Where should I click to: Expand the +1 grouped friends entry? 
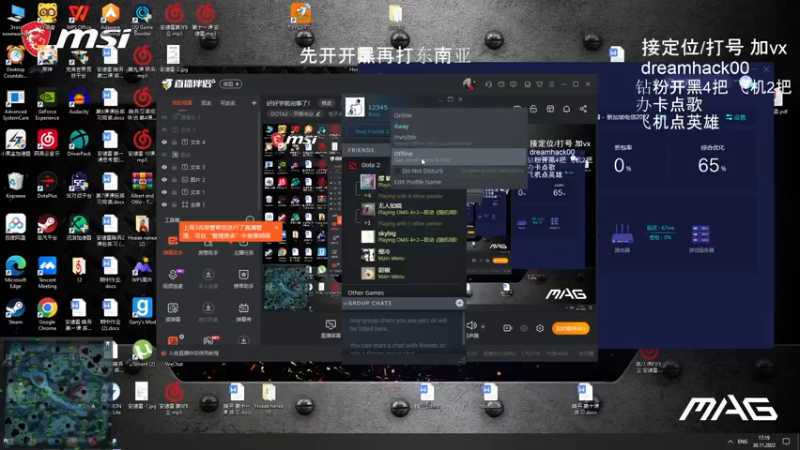pos(367,223)
